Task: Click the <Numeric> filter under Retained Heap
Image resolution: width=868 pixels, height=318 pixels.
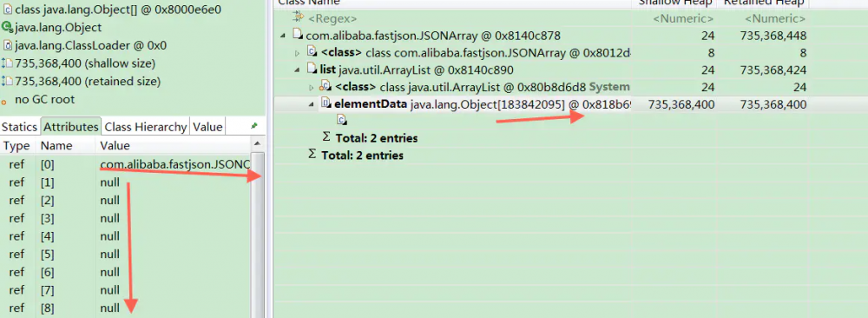Action: pyautogui.click(x=775, y=19)
